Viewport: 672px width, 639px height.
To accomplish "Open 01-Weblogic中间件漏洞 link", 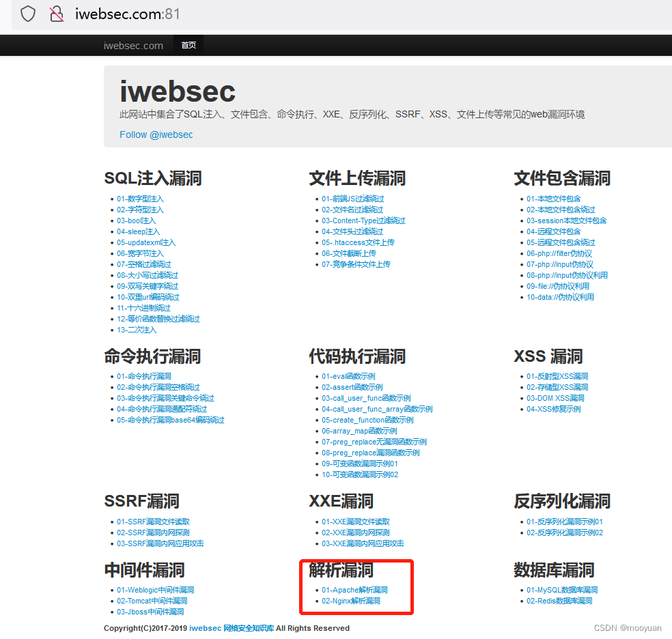I will point(156,590).
